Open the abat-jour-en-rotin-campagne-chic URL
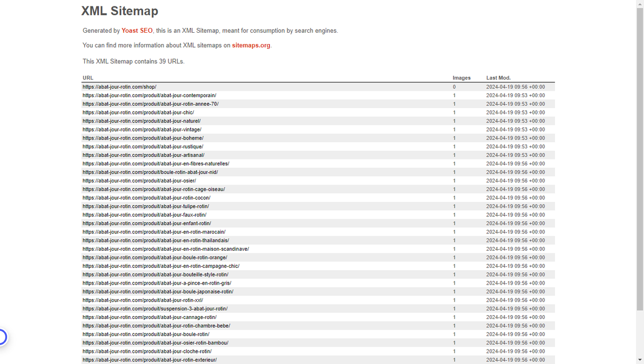 pyautogui.click(x=161, y=266)
